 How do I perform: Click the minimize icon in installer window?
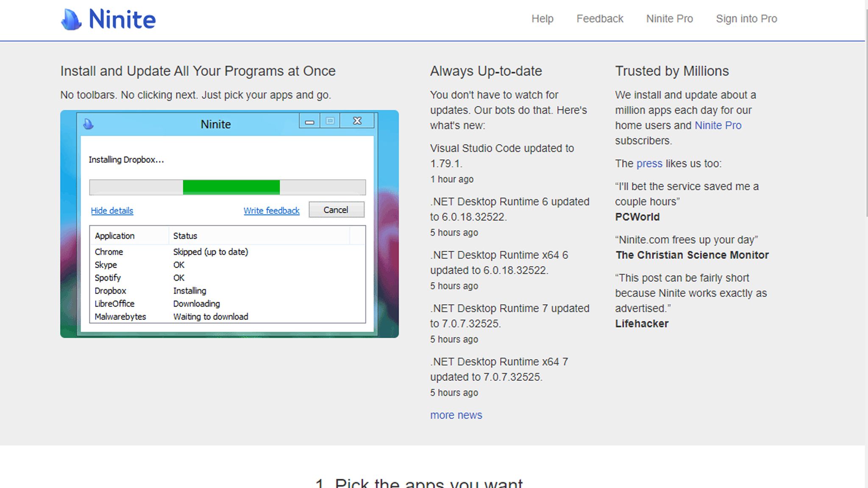pyautogui.click(x=309, y=122)
